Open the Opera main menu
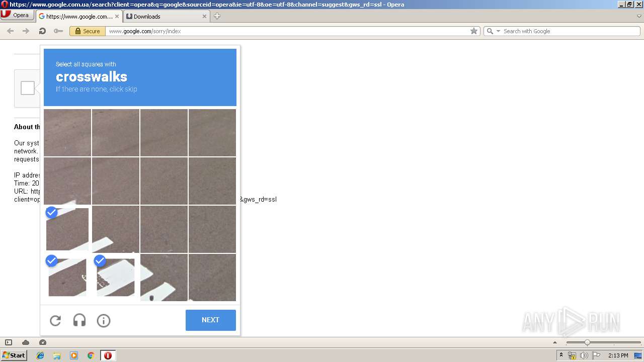The height and width of the screenshot is (362, 644). pyautogui.click(x=17, y=15)
